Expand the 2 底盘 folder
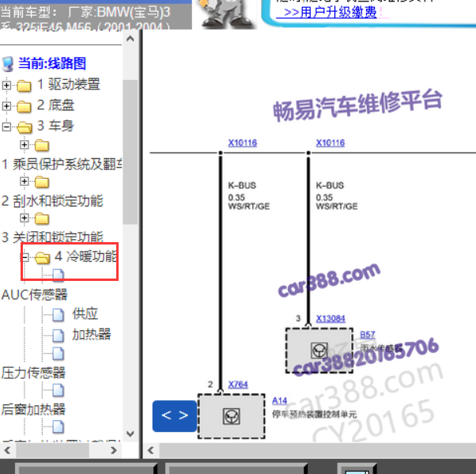This screenshot has height=474, width=476. [6, 106]
